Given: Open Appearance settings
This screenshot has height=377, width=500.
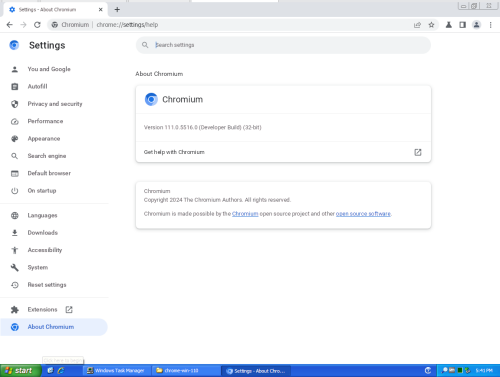Looking at the screenshot, I should 44,138.
